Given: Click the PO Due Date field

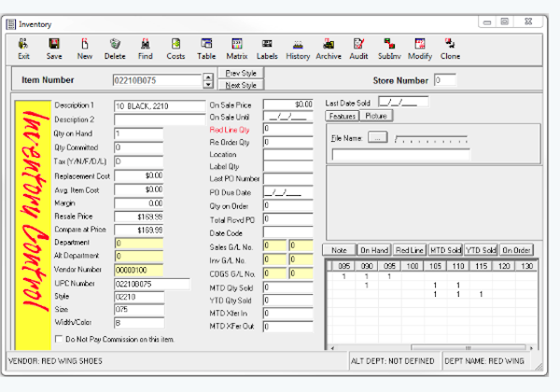Looking at the screenshot, I should pos(288,191).
